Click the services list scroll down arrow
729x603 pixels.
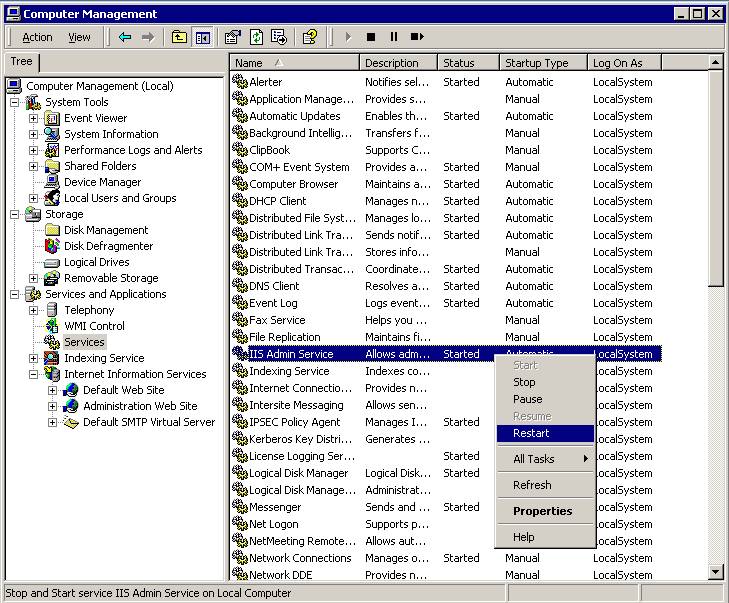click(x=716, y=572)
